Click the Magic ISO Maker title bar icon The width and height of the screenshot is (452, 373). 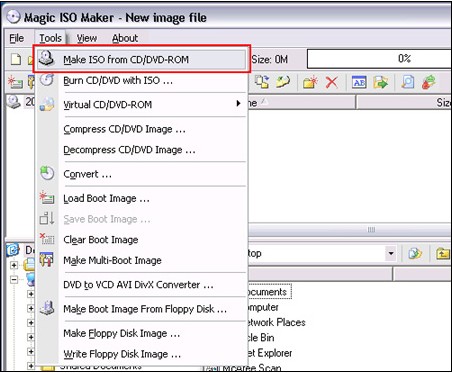(13, 16)
